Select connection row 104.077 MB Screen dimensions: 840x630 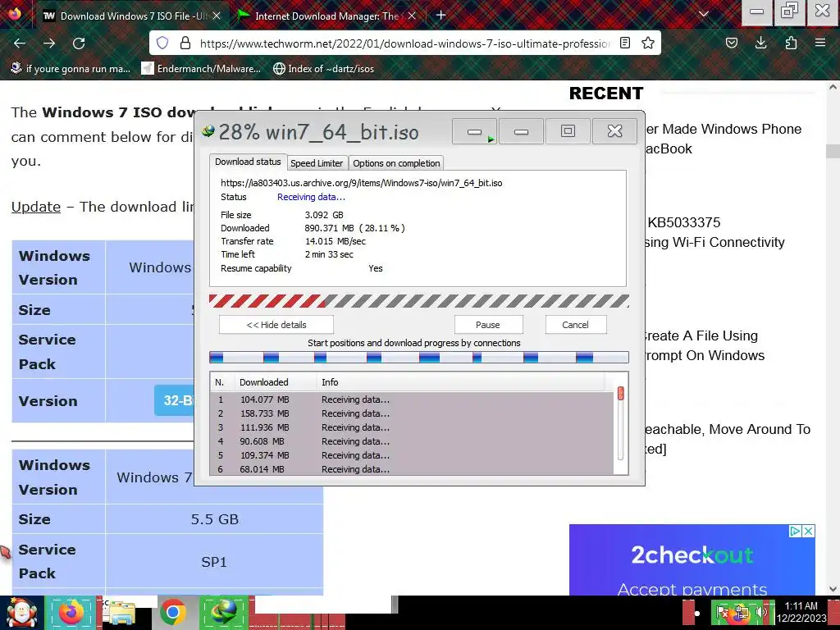coord(413,399)
